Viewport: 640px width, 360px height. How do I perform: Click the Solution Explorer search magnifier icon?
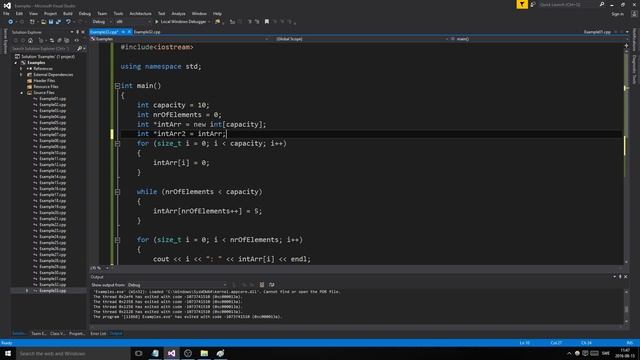coord(80,49)
